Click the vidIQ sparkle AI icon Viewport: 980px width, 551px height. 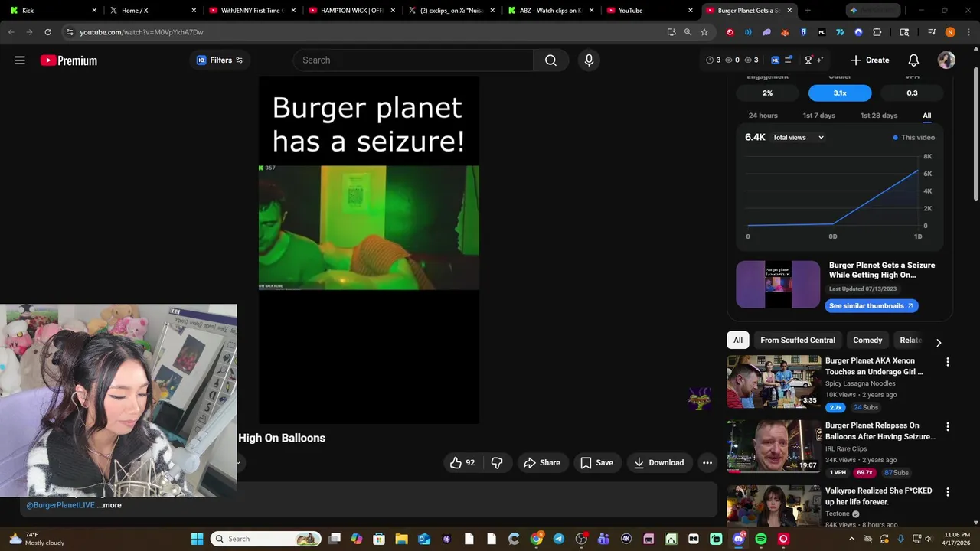tap(820, 60)
